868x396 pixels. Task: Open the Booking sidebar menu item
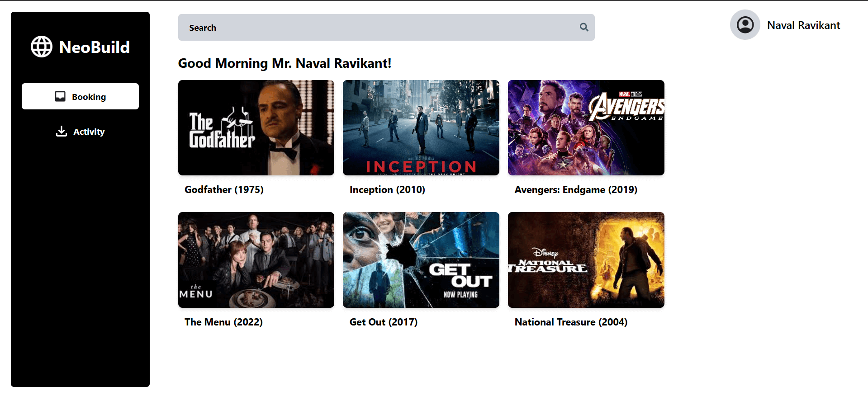click(x=80, y=96)
